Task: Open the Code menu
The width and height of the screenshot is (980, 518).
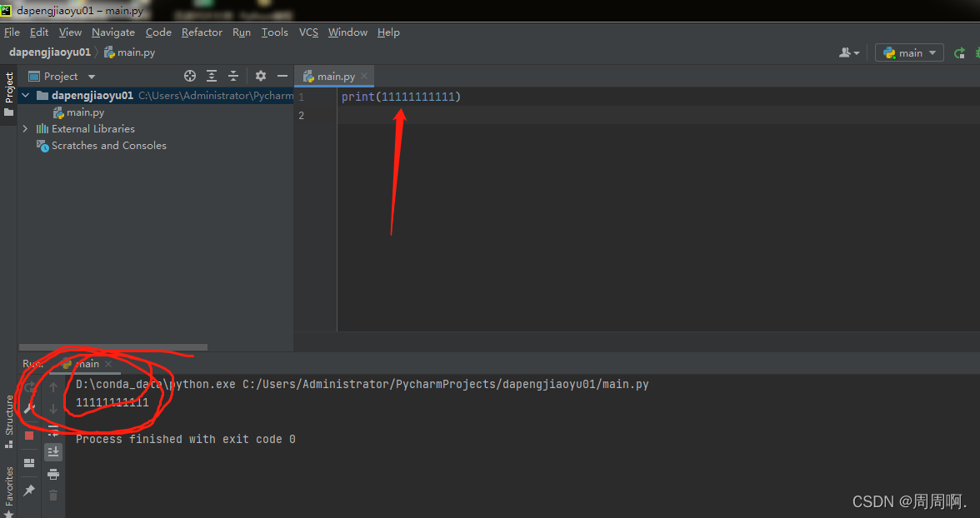Action: click(158, 32)
